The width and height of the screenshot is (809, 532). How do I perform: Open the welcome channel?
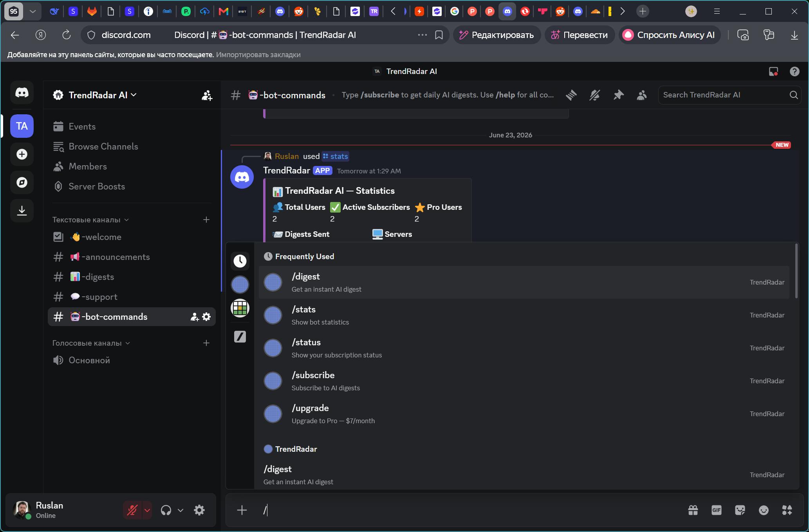(132, 237)
